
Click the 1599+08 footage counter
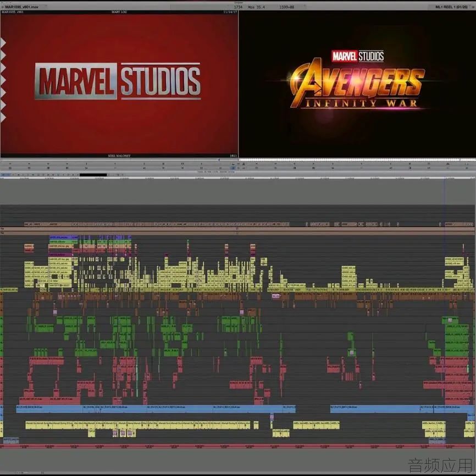coord(286,7)
